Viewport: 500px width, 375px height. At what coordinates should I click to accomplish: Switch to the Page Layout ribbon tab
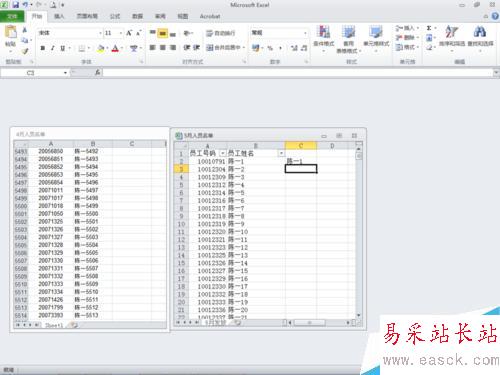click(87, 16)
